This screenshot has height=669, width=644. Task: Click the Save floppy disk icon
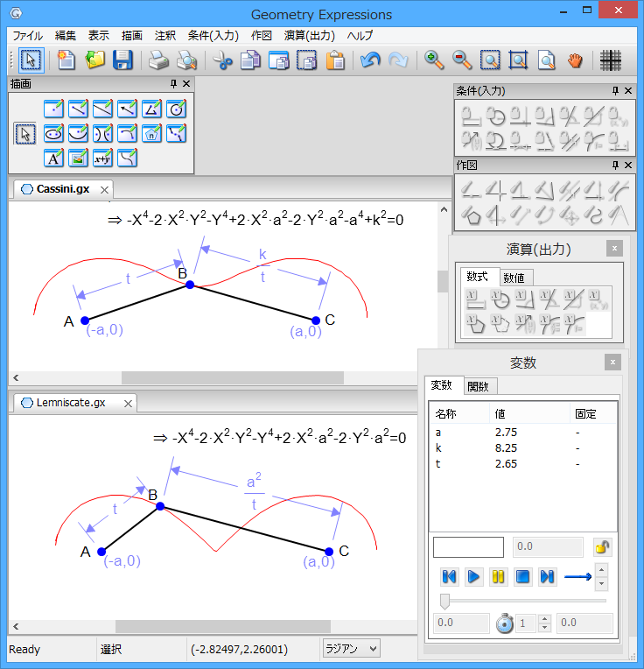click(x=122, y=60)
